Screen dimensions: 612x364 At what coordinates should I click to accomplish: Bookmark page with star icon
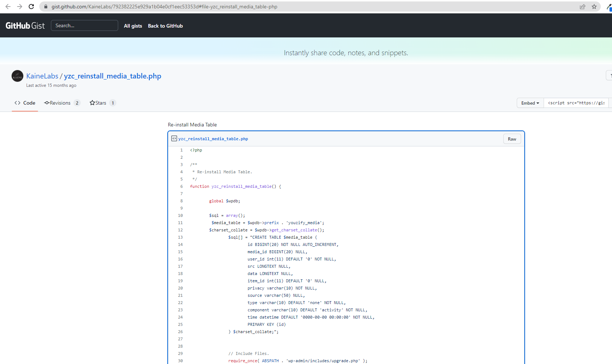[594, 7]
